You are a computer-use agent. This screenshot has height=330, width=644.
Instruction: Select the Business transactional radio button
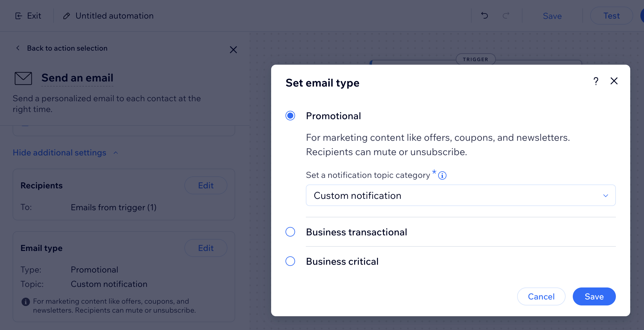(x=290, y=232)
